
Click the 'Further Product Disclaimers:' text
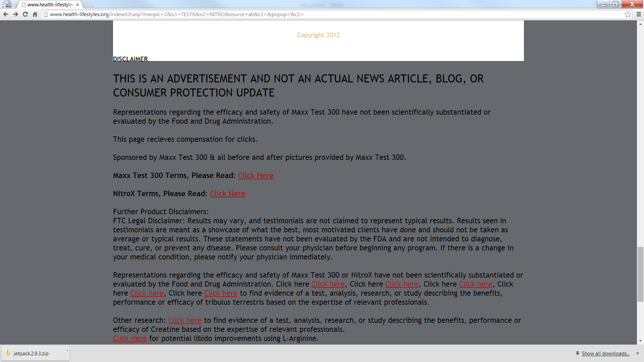(x=161, y=212)
